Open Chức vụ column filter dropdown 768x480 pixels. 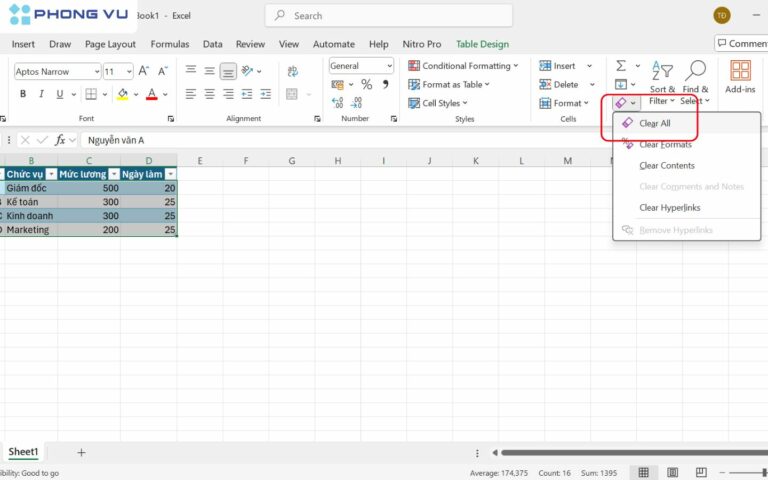[x=51, y=174]
